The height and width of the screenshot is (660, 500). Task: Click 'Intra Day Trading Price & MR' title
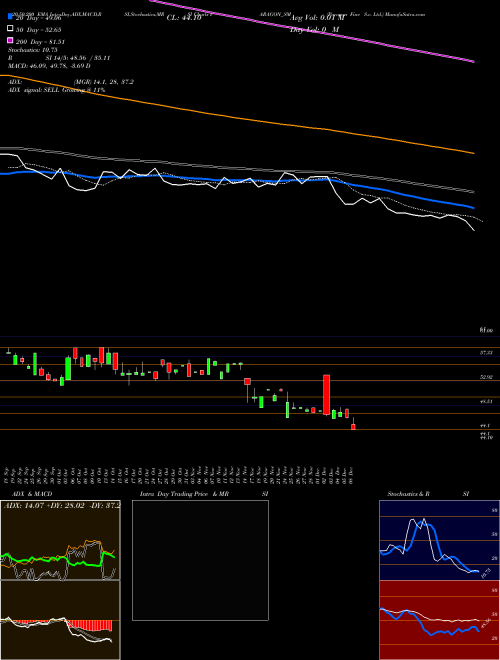(x=184, y=494)
